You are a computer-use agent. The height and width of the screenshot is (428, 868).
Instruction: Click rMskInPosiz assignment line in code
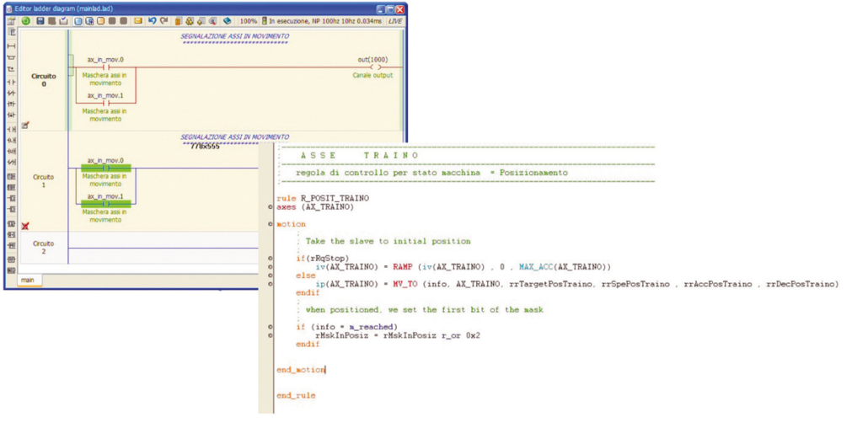point(398,335)
